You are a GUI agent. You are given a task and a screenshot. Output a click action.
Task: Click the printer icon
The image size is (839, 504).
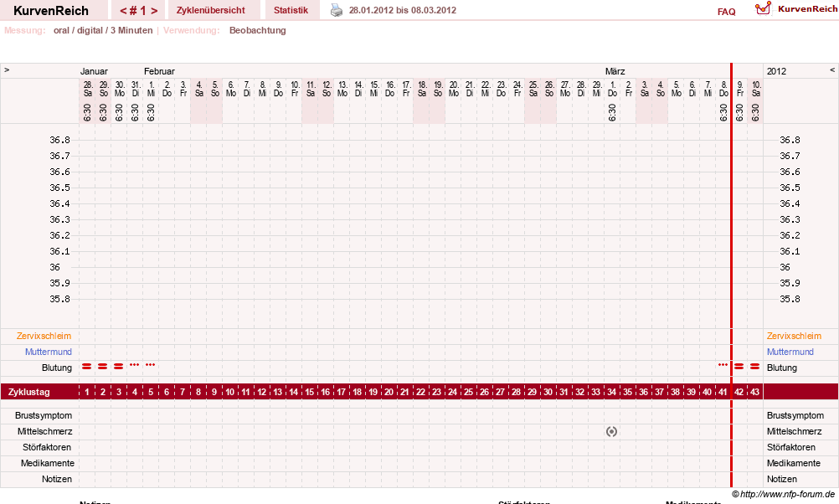(336, 10)
